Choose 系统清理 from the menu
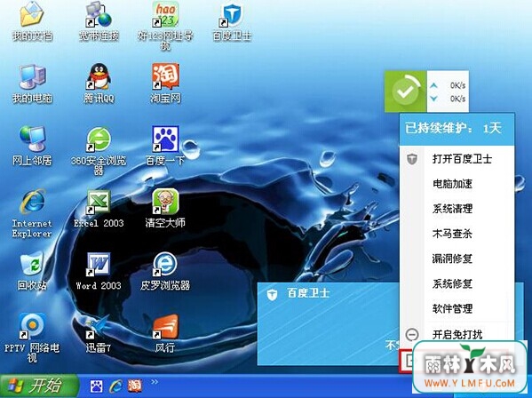Screen dimensions: 532x398 (457, 209)
